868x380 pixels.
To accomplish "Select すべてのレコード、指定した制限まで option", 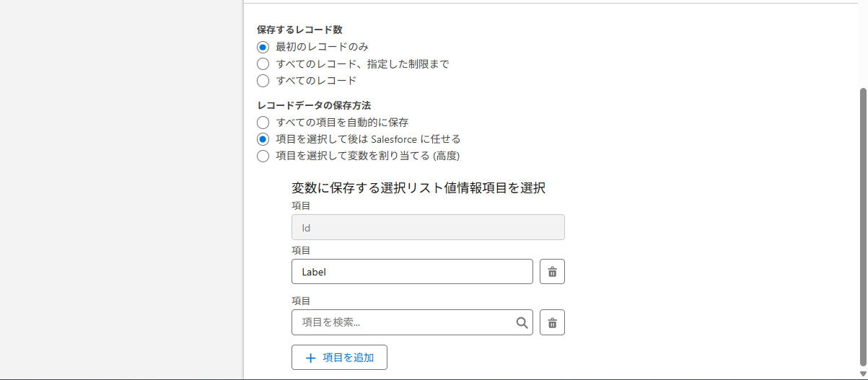I will click(263, 63).
